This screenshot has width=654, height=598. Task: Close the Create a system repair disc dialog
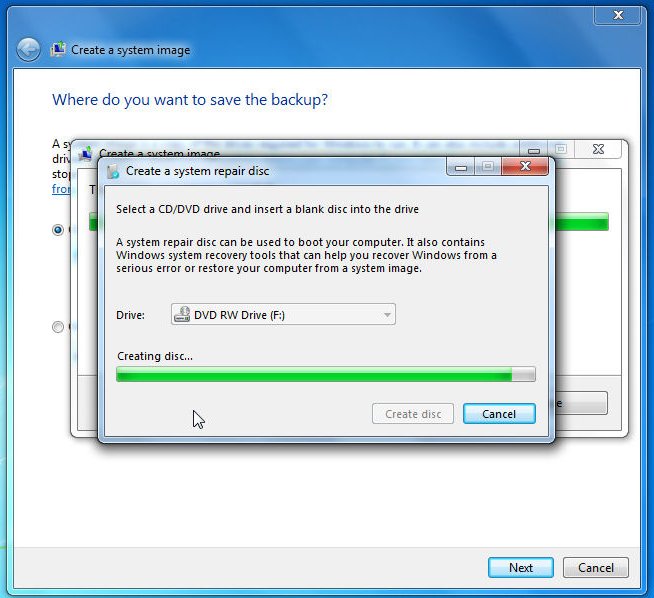click(525, 166)
